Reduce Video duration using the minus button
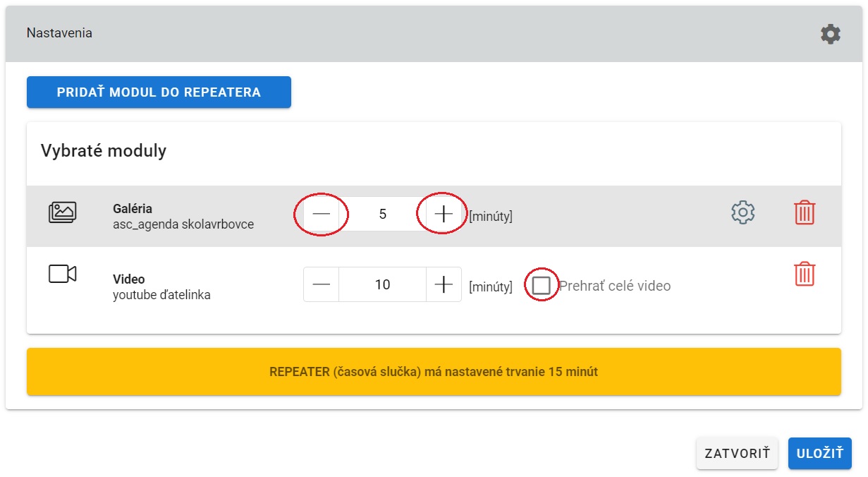The height and width of the screenshot is (477, 868). (322, 284)
